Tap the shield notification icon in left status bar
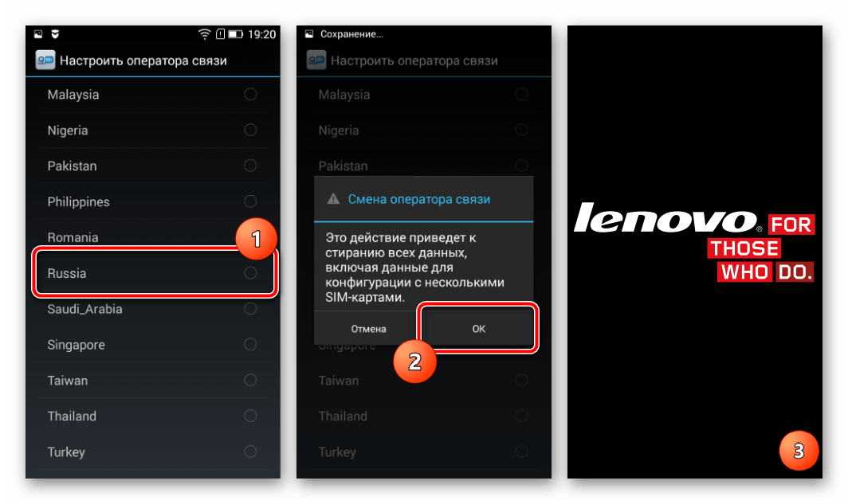This screenshot has height=504, width=848. (x=55, y=34)
